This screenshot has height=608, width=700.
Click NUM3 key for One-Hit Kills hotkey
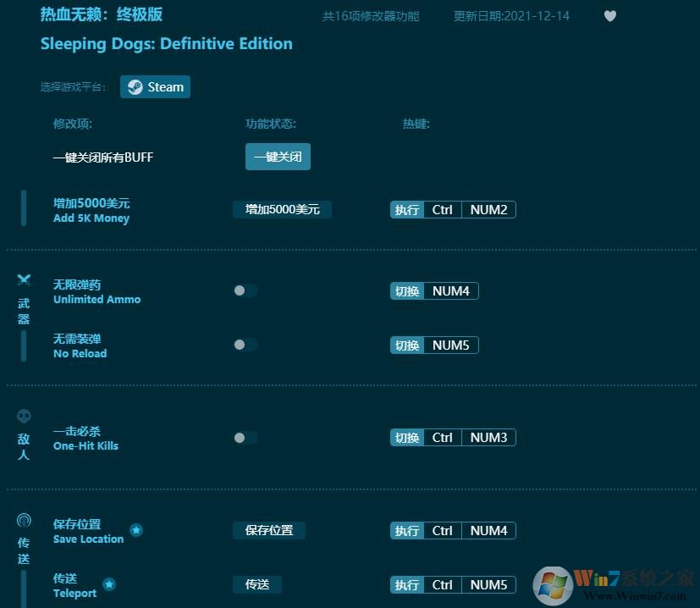[488, 437]
